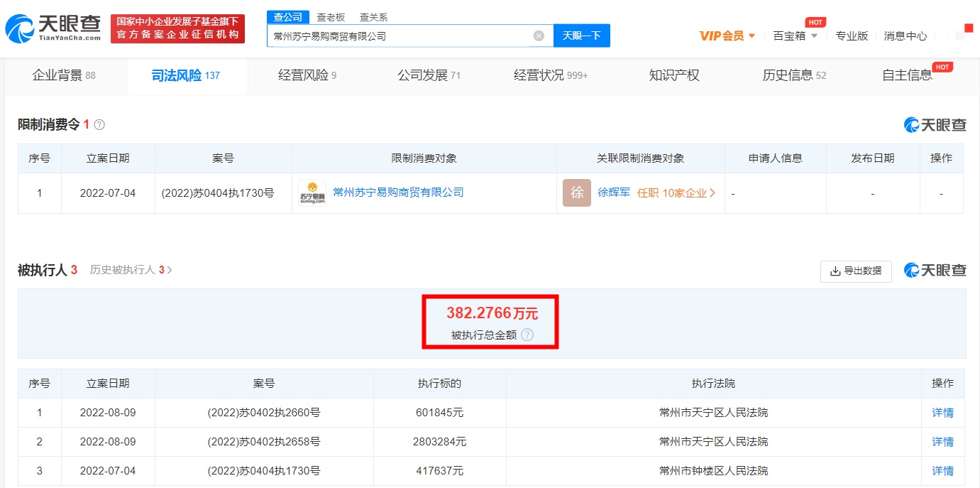
Task: Export data with 导出数据 button
Action: [856, 271]
